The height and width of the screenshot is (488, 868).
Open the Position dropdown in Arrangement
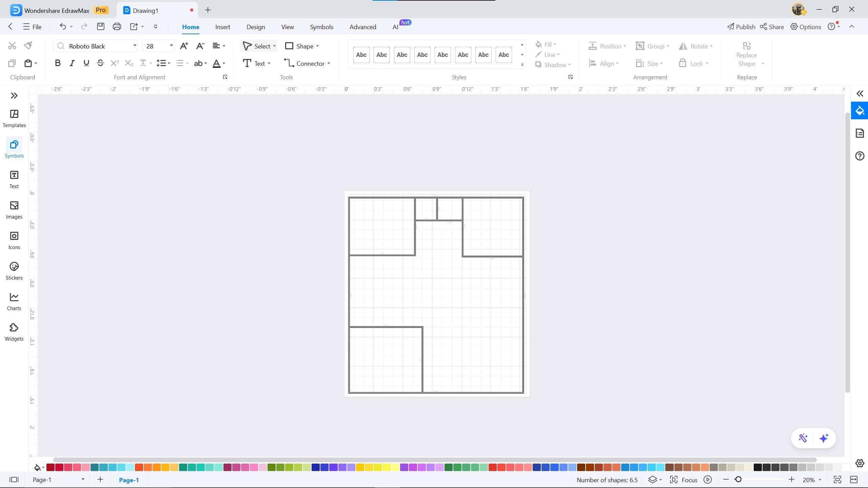607,46
